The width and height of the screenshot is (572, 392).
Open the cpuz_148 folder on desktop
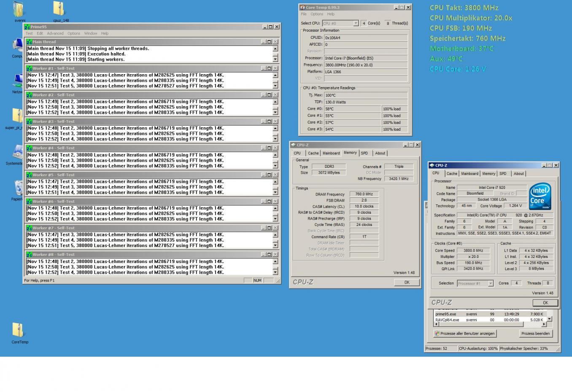coord(59,8)
